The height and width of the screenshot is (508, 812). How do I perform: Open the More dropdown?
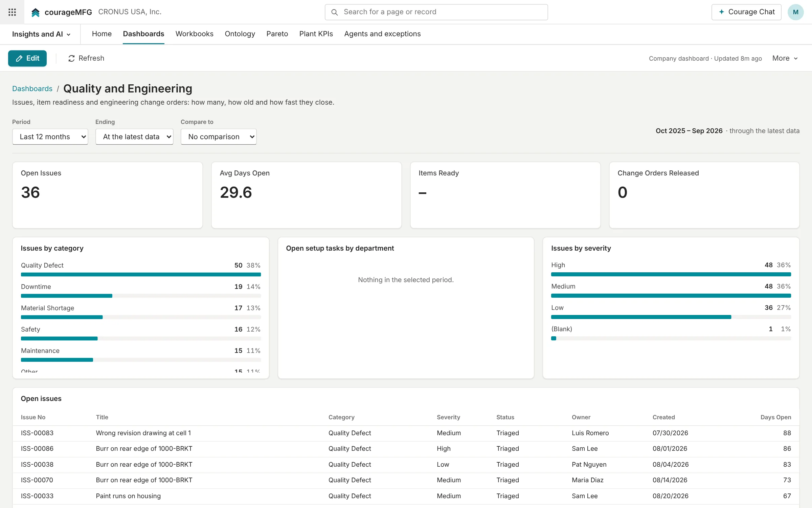click(785, 58)
